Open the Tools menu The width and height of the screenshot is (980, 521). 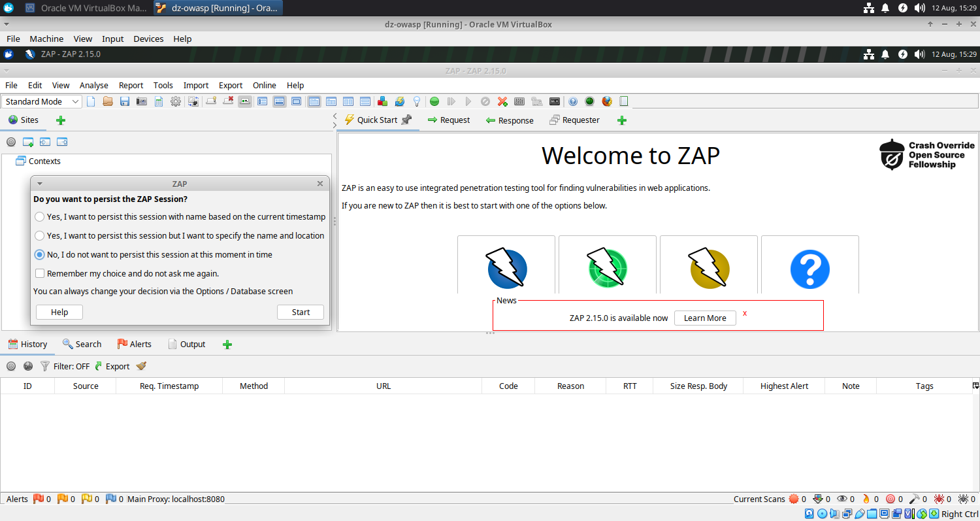(x=163, y=85)
